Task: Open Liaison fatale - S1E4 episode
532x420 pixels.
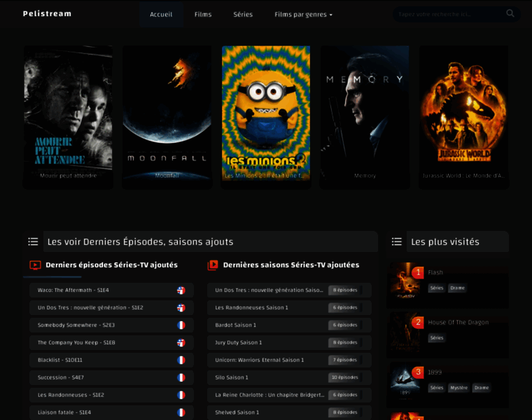Action: (x=111, y=412)
